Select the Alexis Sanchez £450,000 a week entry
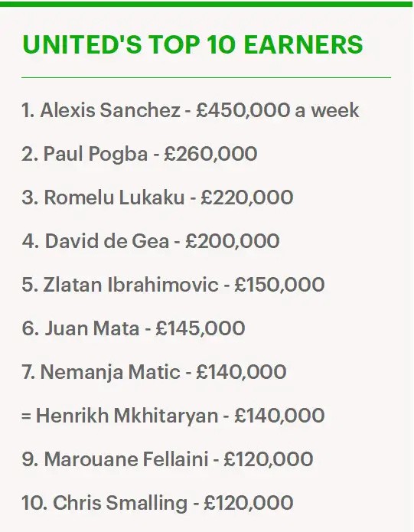This screenshot has height=532, width=414. click(x=191, y=110)
